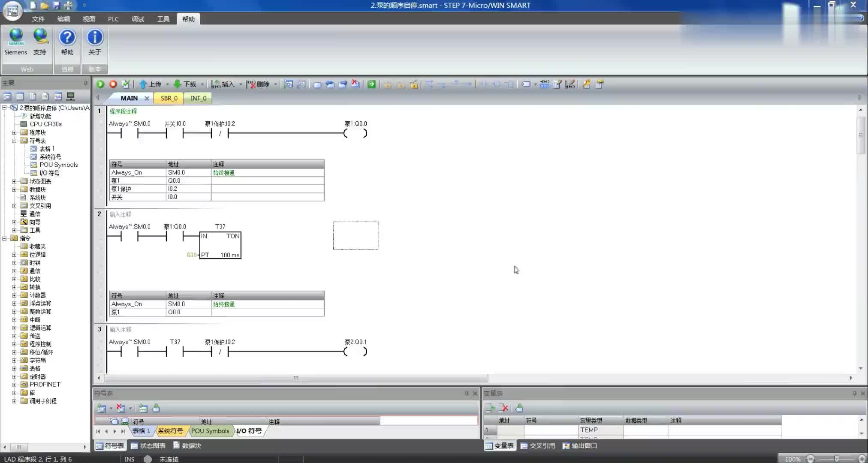Open the 状态图表 bottom panel tab
Viewport: 868px width, 463px height.
click(148, 446)
